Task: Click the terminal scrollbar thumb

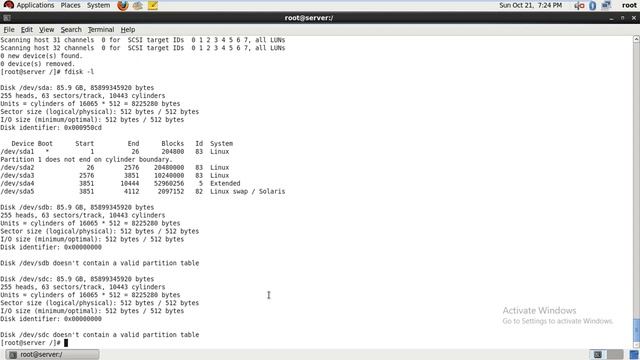Action: click(x=636, y=330)
